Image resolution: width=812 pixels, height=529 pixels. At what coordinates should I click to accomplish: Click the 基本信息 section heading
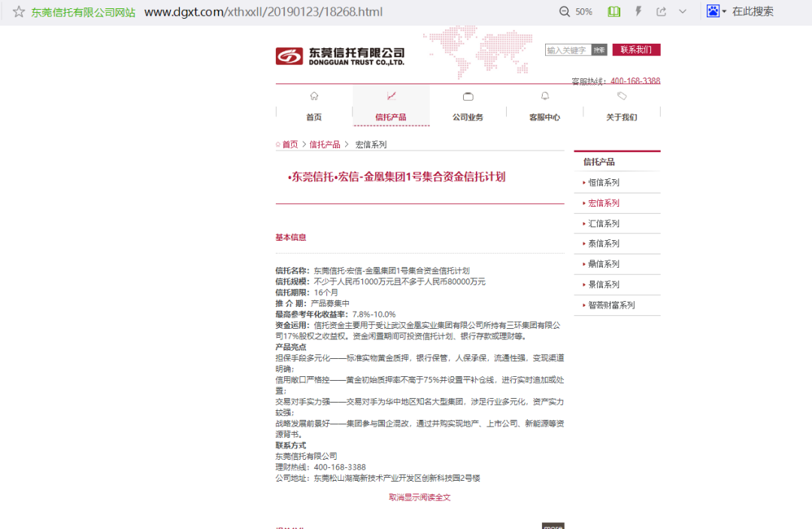pos(290,237)
